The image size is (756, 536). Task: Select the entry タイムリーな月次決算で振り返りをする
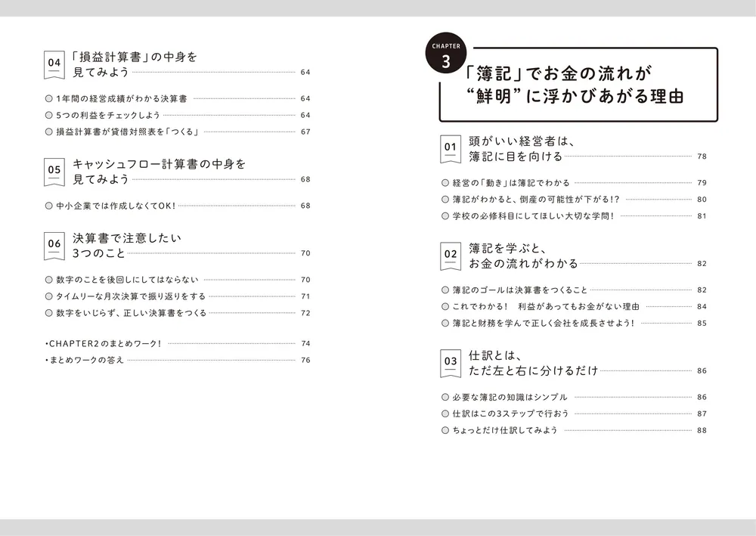pos(131,296)
